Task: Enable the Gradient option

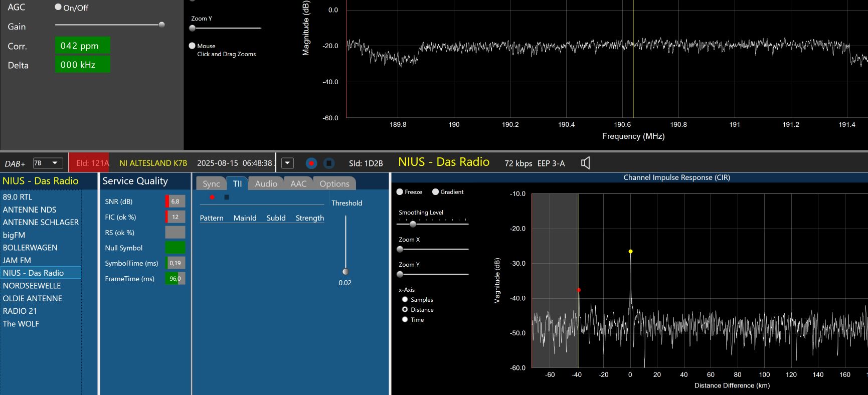Action: click(435, 192)
